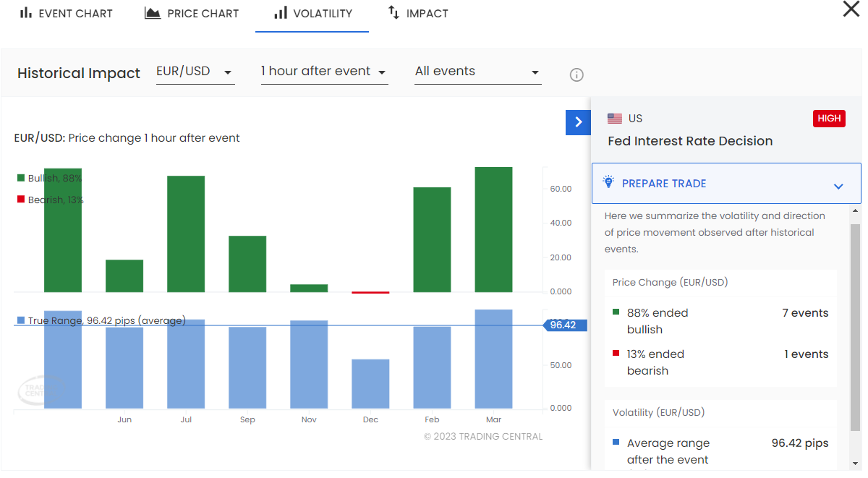Click the HIGH impact badge

pyautogui.click(x=829, y=119)
